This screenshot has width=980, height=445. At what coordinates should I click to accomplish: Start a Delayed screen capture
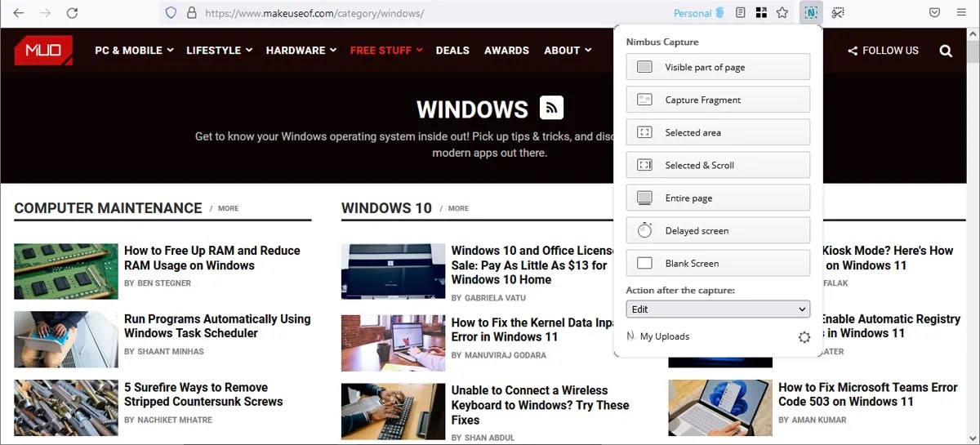point(718,230)
